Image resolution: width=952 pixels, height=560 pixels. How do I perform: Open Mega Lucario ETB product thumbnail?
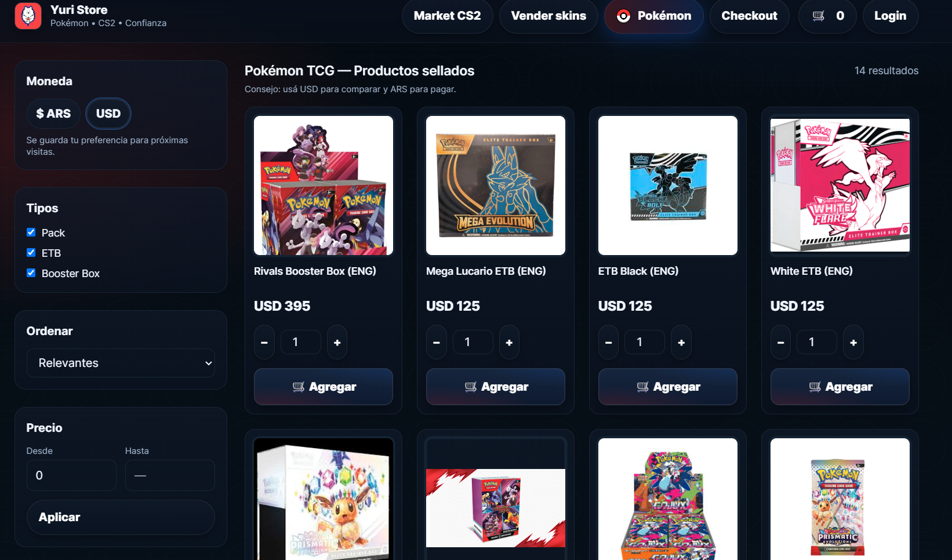click(x=496, y=186)
